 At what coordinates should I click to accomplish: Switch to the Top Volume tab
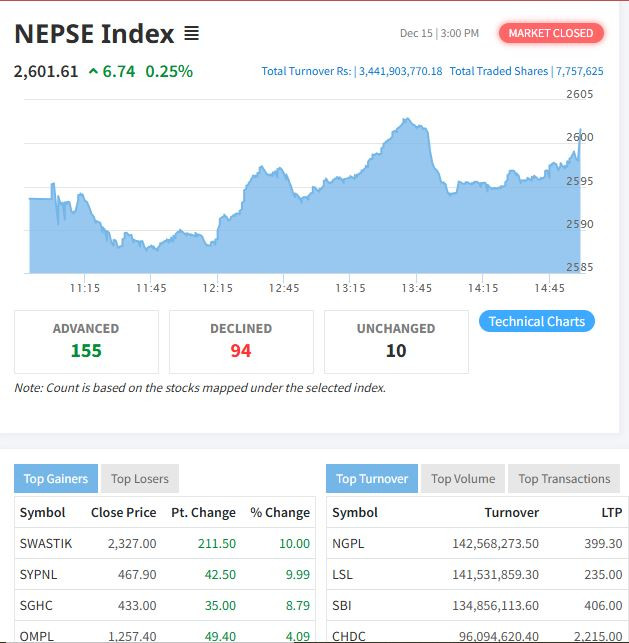point(463,478)
